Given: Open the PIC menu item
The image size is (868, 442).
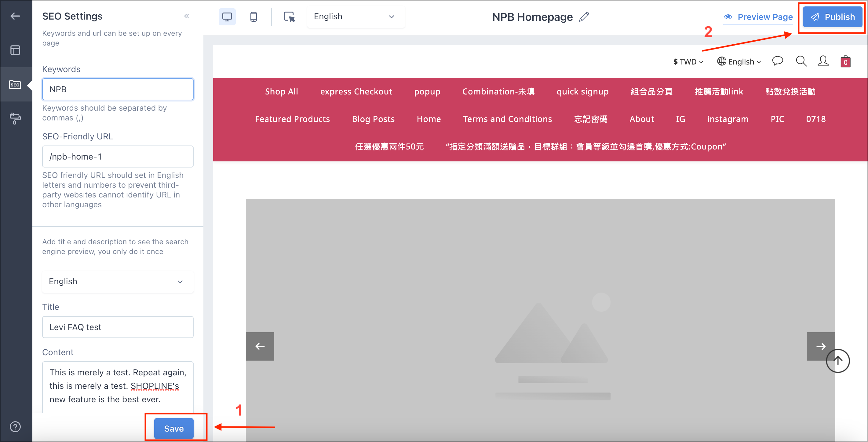Looking at the screenshot, I should pyautogui.click(x=777, y=119).
